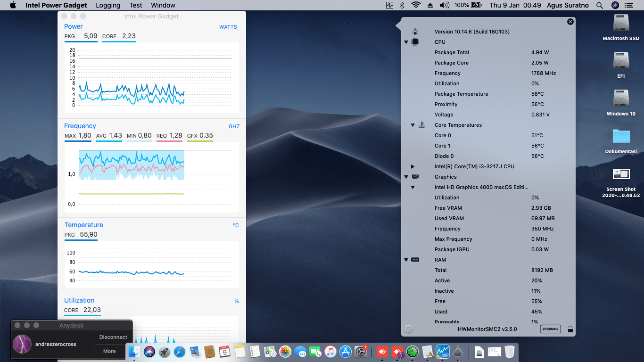The image size is (644, 362).
Task: Collapse the CPU section
Action: click(406, 42)
